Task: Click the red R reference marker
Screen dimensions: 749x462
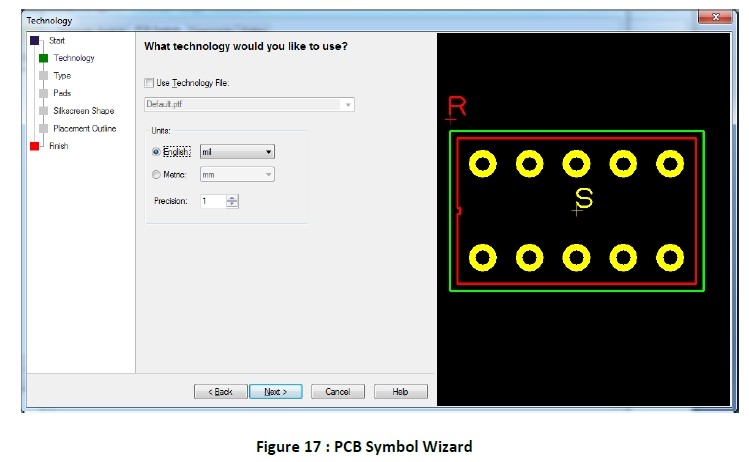Action: click(457, 107)
